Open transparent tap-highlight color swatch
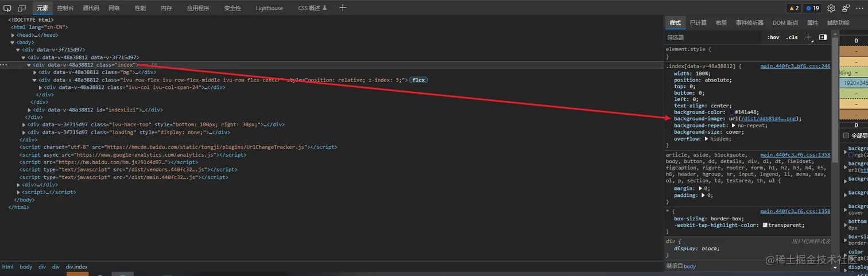This screenshot has height=276, width=868. [765, 226]
